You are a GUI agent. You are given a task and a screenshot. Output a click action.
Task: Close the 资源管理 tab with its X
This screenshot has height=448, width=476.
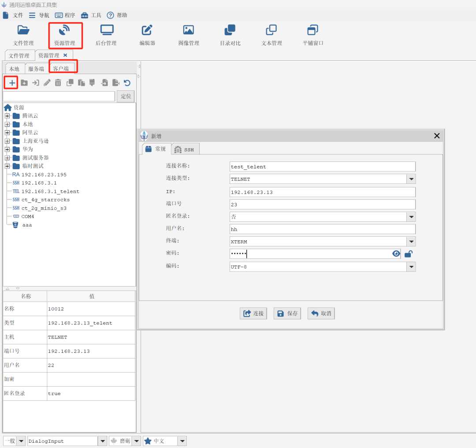click(x=65, y=55)
